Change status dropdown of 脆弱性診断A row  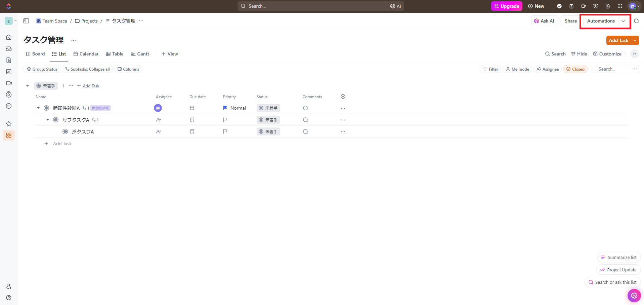268,108
